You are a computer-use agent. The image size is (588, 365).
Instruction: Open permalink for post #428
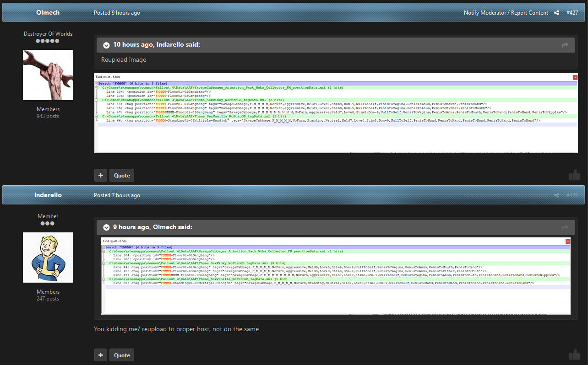coord(572,195)
